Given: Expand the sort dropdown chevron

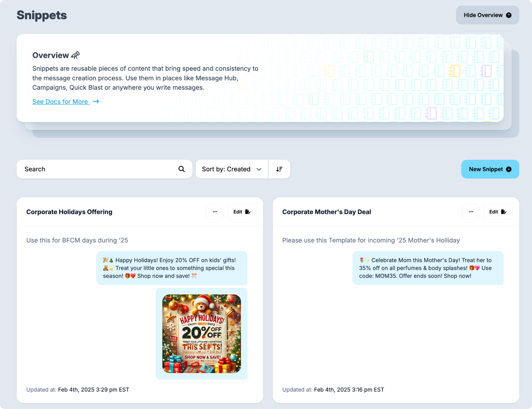Looking at the screenshot, I should (x=259, y=169).
